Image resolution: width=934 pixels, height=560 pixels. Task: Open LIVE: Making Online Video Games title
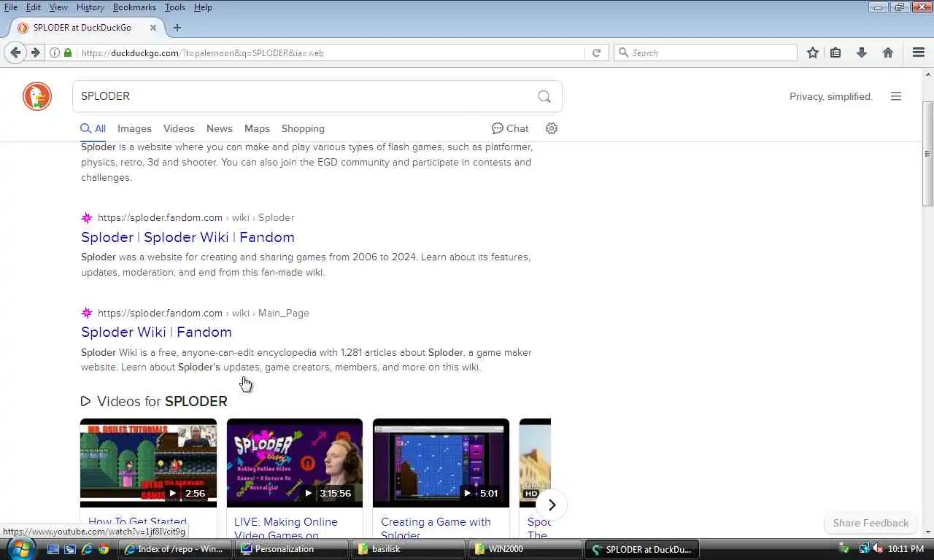[286, 528]
